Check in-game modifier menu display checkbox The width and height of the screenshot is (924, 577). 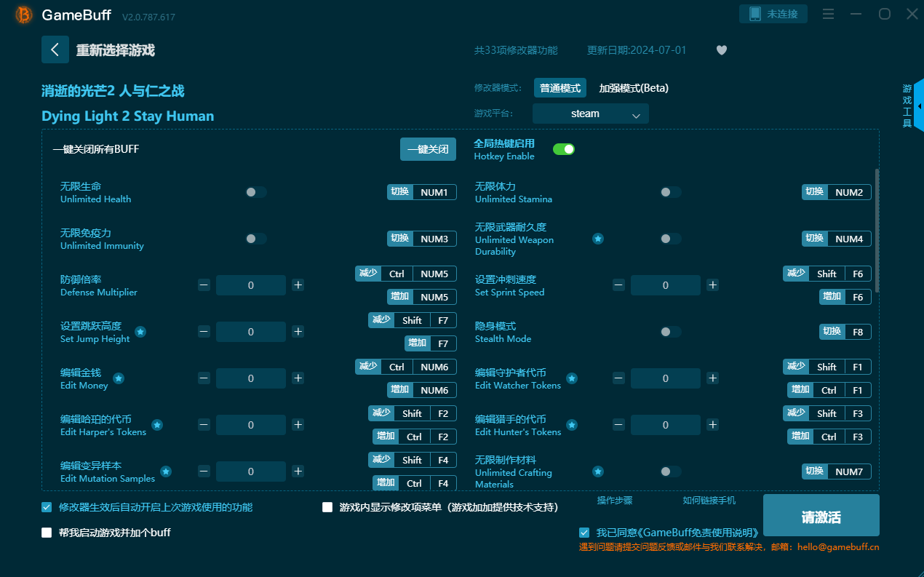pos(327,507)
